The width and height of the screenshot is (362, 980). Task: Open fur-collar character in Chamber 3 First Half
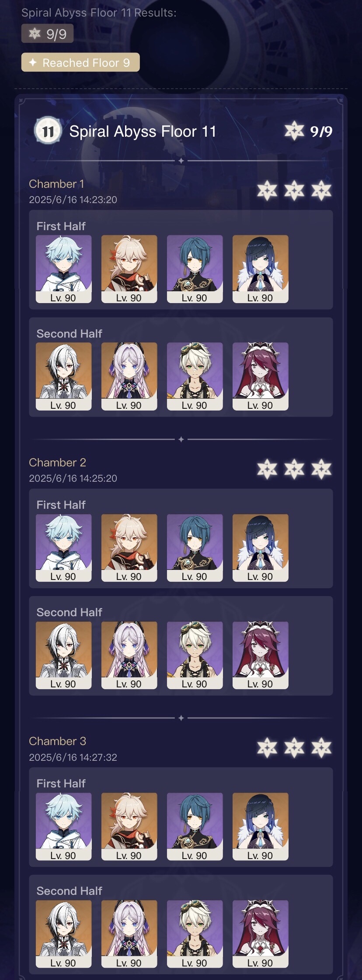(261, 826)
